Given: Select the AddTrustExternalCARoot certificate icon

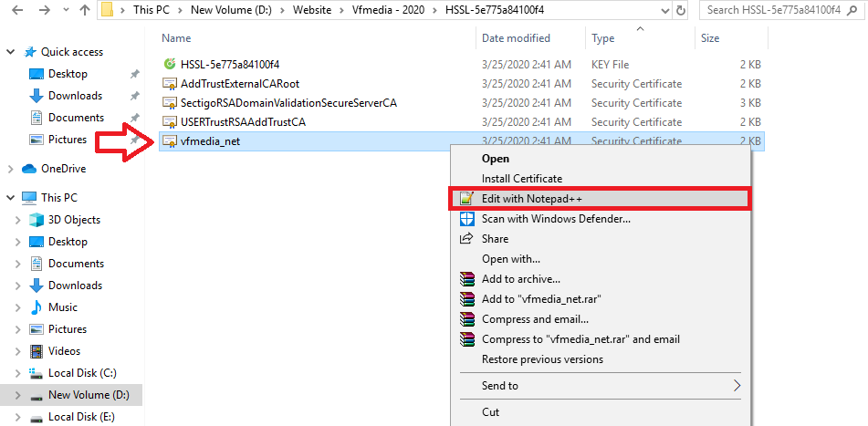Looking at the screenshot, I should [170, 84].
